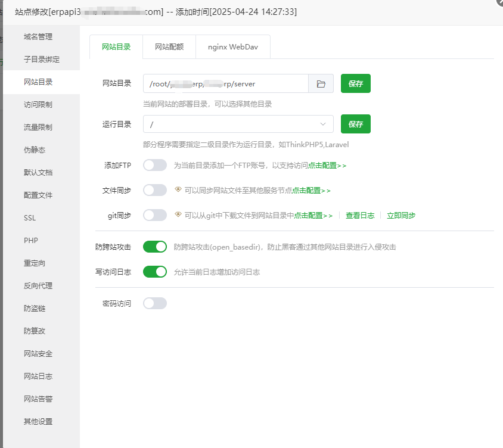Turn off the 写访问日志 switch
Screen dimensions: 503x448
155,272
